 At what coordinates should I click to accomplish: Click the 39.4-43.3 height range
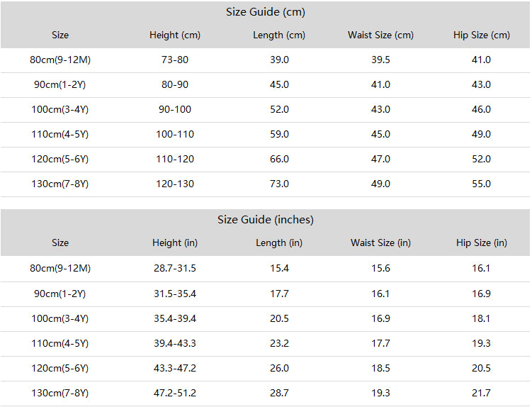point(175,343)
